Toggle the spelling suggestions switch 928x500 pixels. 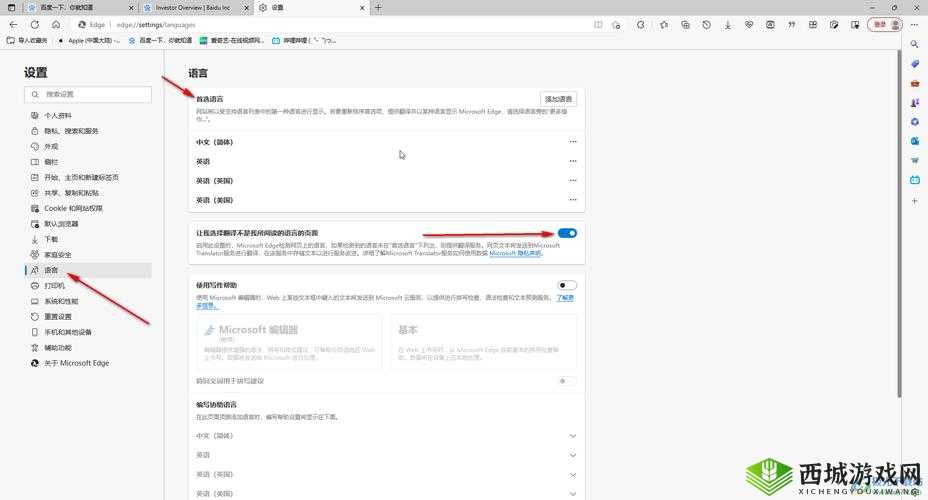tap(567, 381)
